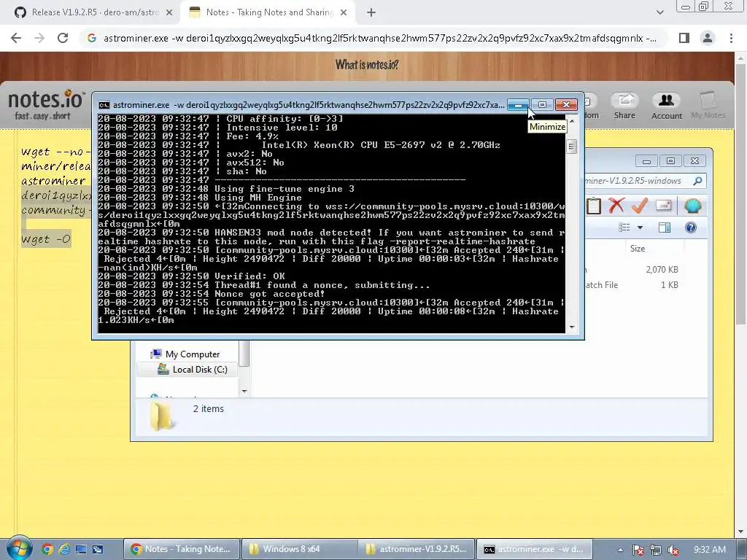Click the orange checkmark icon in Explorer toolbar

pos(639,206)
